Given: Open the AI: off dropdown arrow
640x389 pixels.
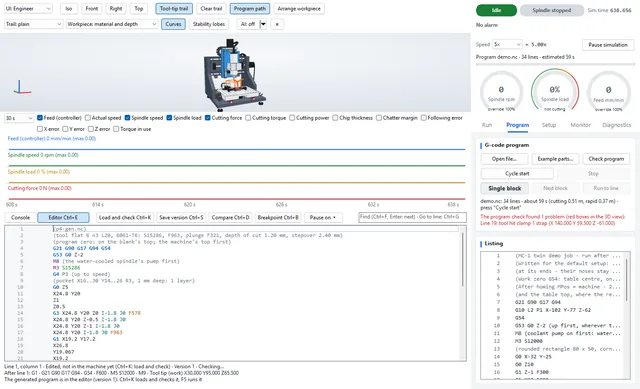Looking at the screenshot, I should tap(263, 24).
